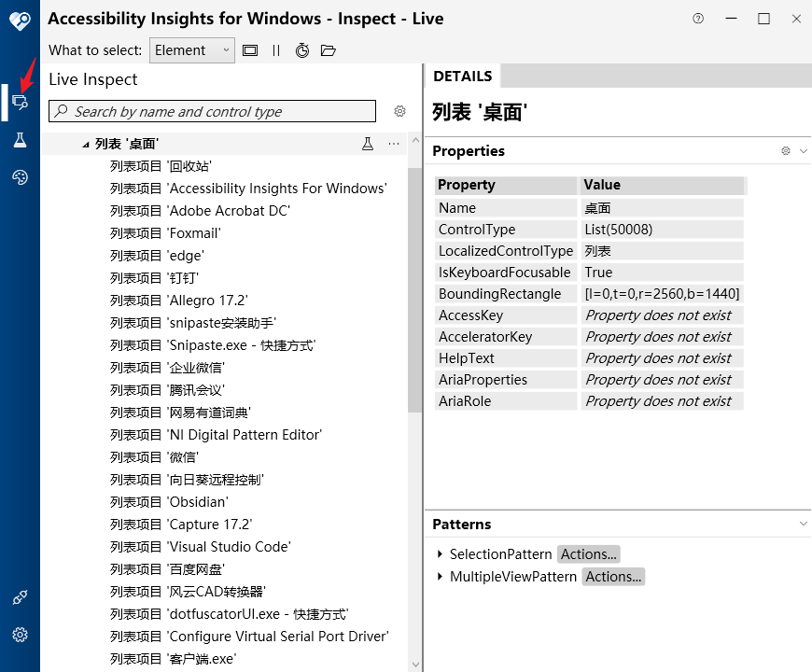Open the Tests view via the beaker icon
Image resolution: width=812 pixels, height=672 pixels.
[20, 140]
